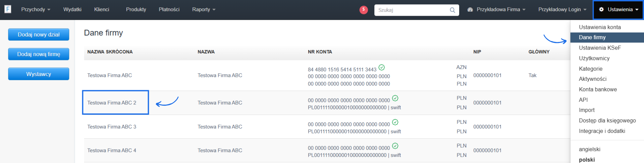
Task: Click account number 84 4880 1516 5414 5111 3443
Action: pos(342,69)
